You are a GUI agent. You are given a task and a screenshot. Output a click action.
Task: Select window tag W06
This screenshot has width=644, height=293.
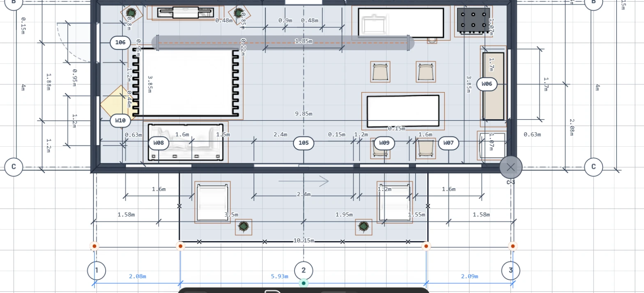pos(487,84)
